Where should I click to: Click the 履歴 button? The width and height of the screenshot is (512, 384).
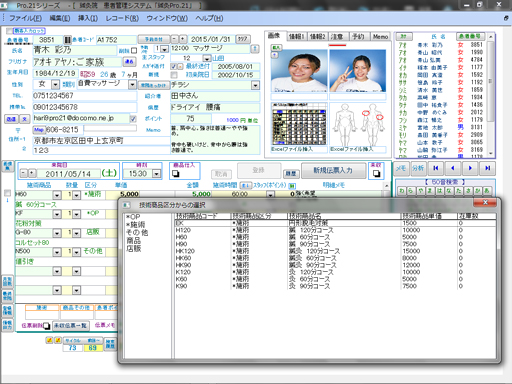pyautogui.click(x=291, y=173)
